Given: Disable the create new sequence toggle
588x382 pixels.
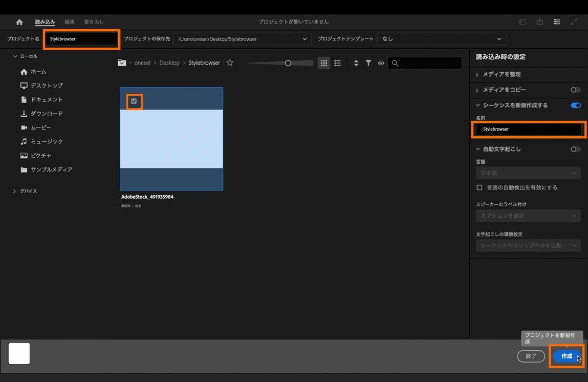Looking at the screenshot, I should [576, 105].
